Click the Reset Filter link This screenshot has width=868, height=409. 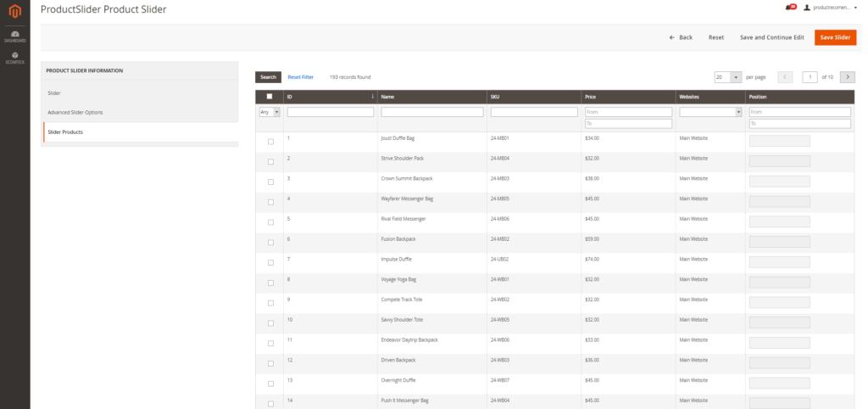[300, 77]
